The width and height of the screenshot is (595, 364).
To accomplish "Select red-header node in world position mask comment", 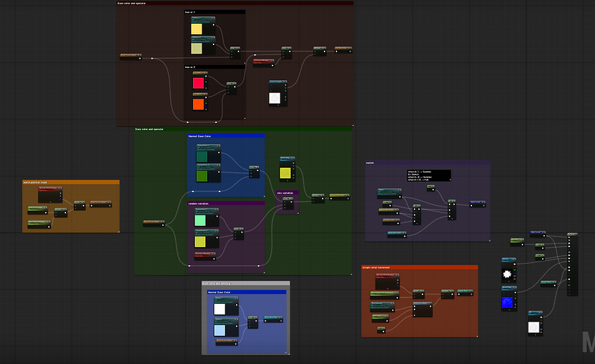I will click(x=50, y=194).
